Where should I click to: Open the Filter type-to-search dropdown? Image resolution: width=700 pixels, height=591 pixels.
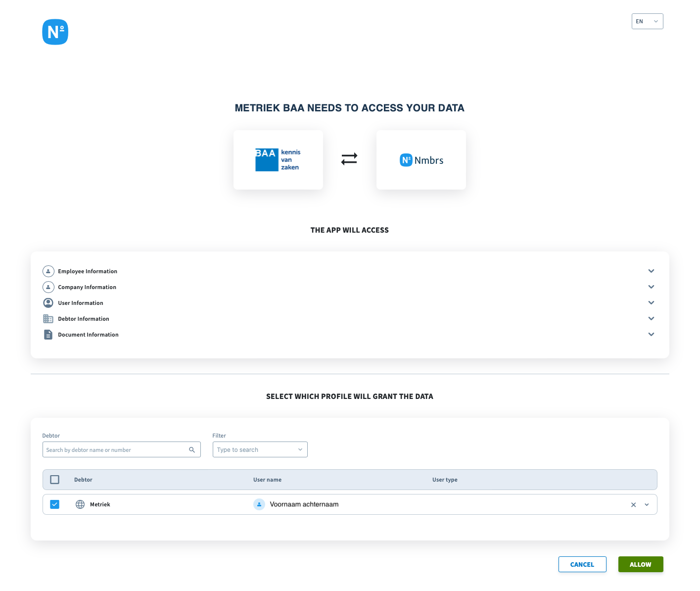coord(260,449)
